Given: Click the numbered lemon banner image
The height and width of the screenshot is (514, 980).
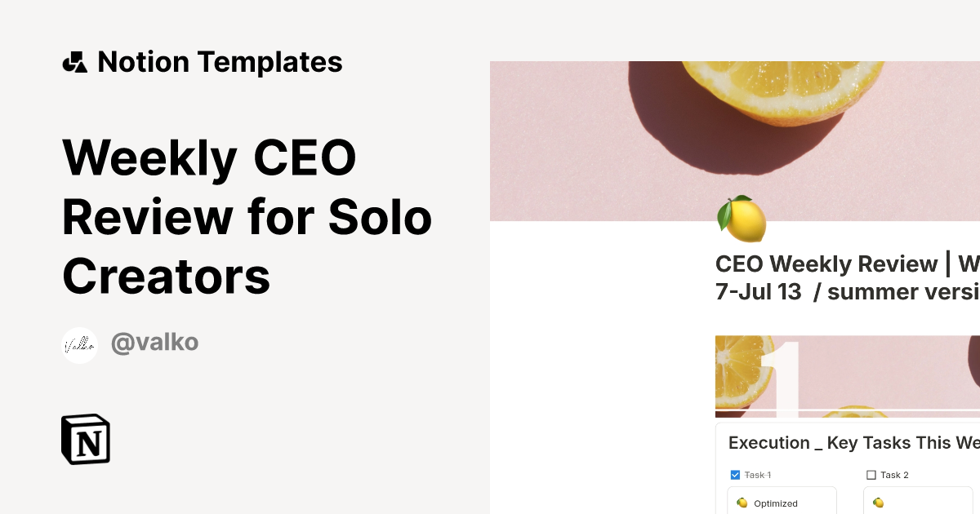Looking at the screenshot, I should pos(845,375).
